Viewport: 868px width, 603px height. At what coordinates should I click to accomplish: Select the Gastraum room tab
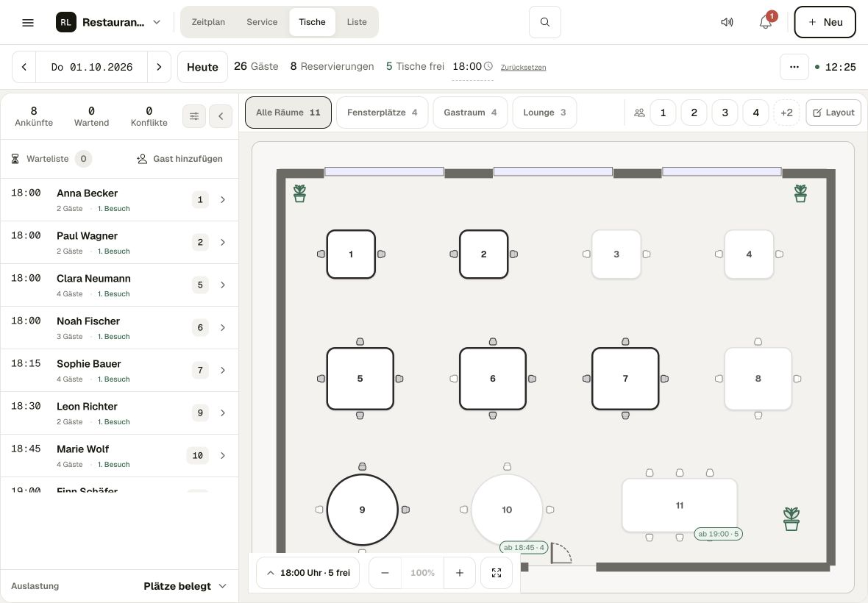470,113
